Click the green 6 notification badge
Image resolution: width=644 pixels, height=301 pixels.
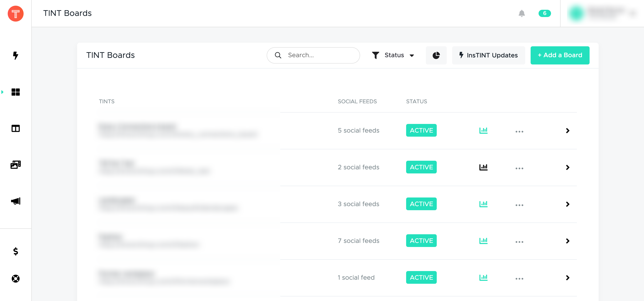(544, 13)
